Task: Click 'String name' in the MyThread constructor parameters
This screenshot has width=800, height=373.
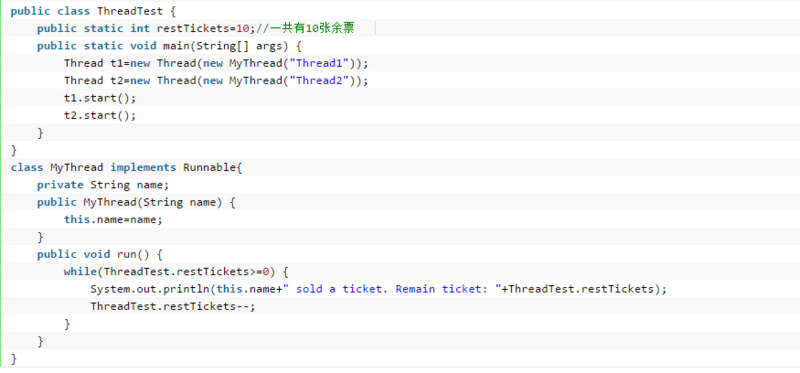Action: pos(180,202)
